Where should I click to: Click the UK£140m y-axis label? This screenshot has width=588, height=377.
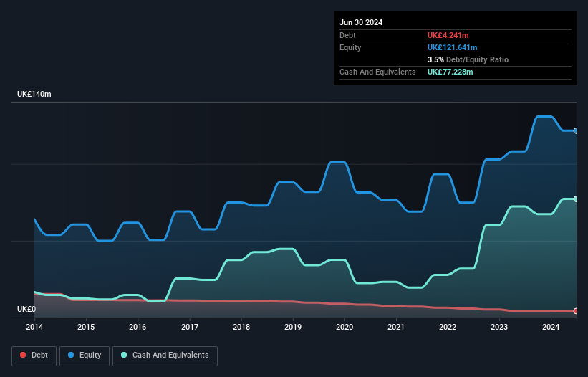[x=34, y=94]
